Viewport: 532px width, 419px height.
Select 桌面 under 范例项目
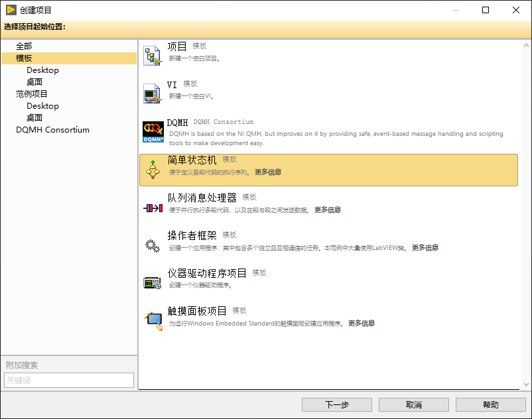pyautogui.click(x=34, y=117)
